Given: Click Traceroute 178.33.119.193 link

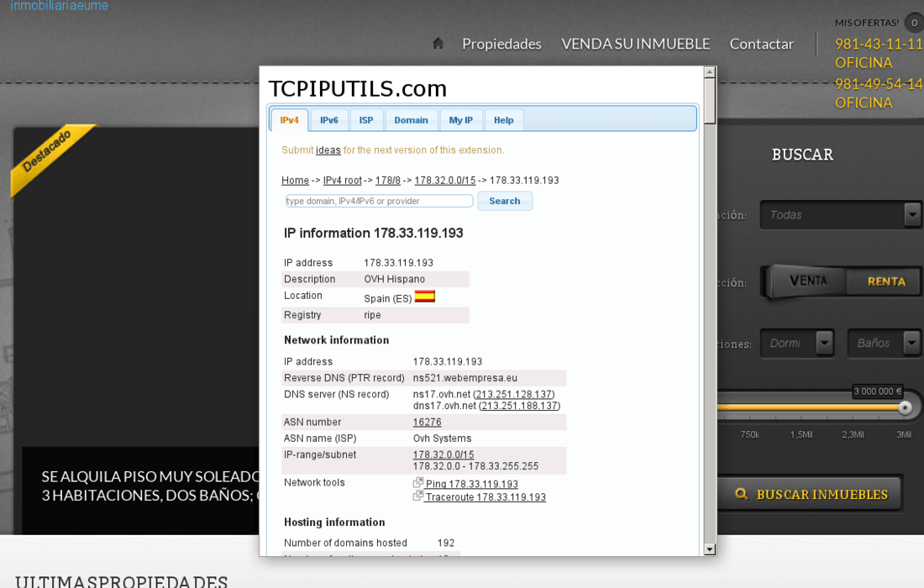Looking at the screenshot, I should click(486, 497).
